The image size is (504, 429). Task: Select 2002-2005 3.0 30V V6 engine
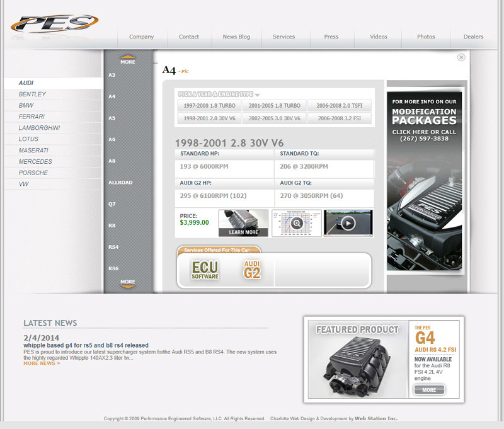pos(274,118)
